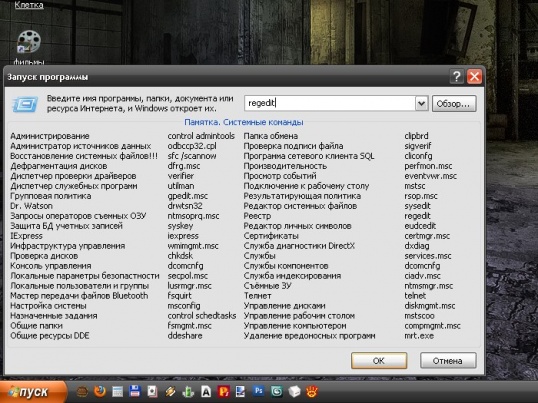This screenshot has height=403, width=538.
Task: Click the Телнет label
Action: pos(257,296)
